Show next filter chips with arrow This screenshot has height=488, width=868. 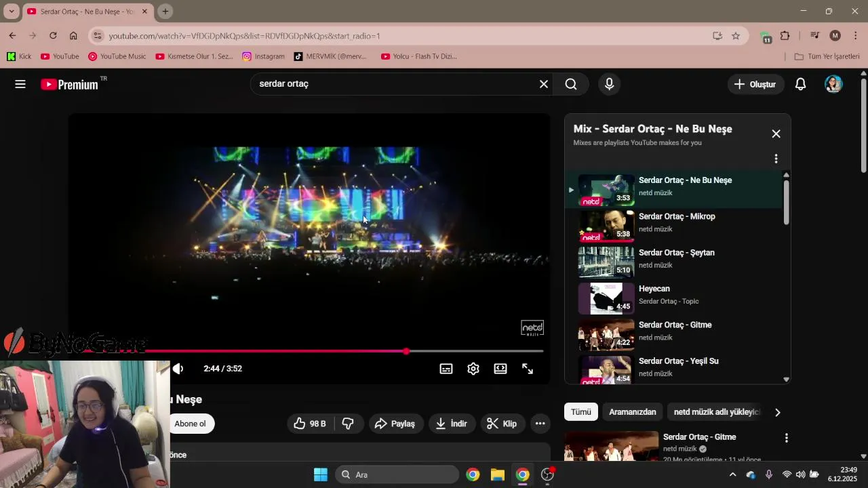[x=777, y=412]
